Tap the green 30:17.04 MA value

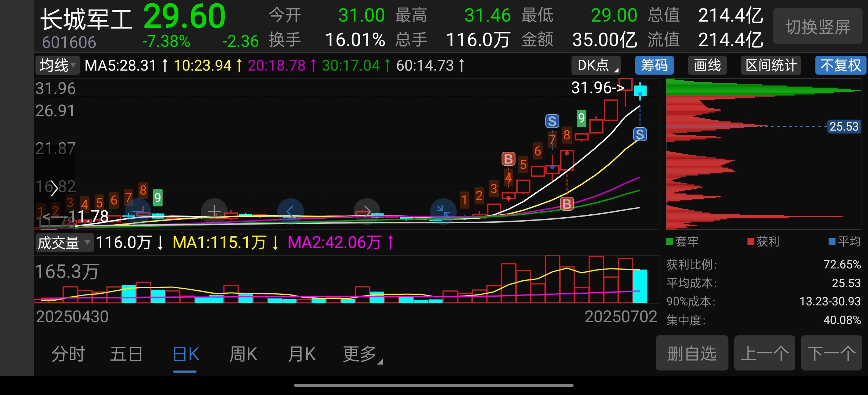tap(351, 66)
